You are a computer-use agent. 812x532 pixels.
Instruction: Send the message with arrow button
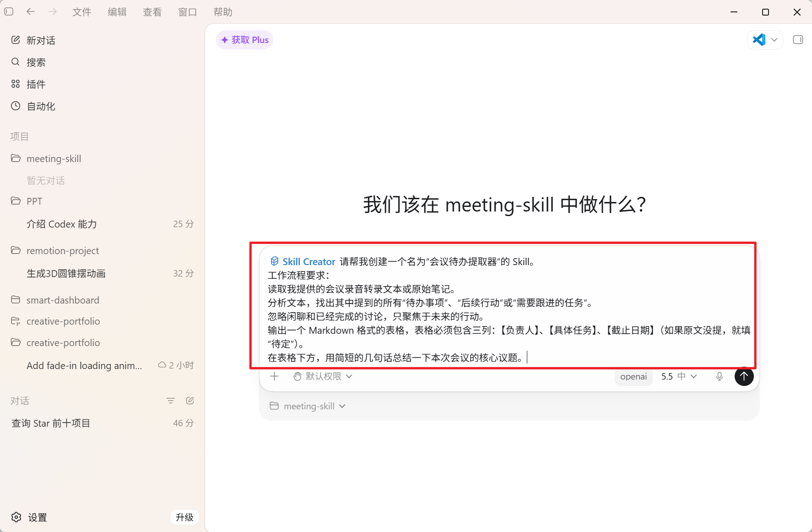click(x=744, y=376)
